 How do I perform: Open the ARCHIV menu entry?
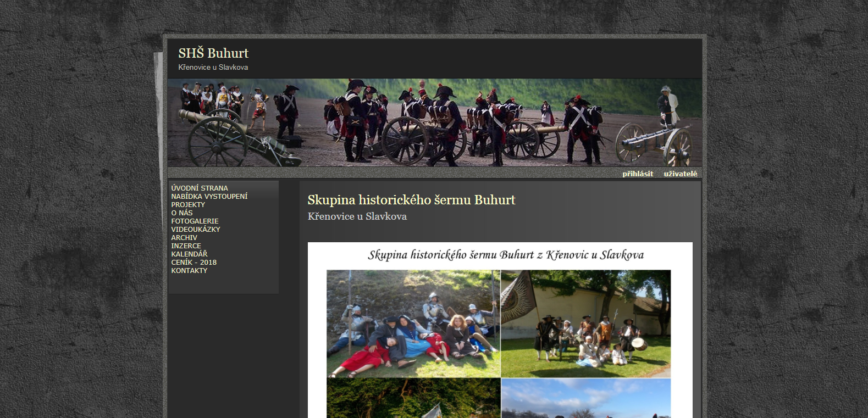point(184,237)
